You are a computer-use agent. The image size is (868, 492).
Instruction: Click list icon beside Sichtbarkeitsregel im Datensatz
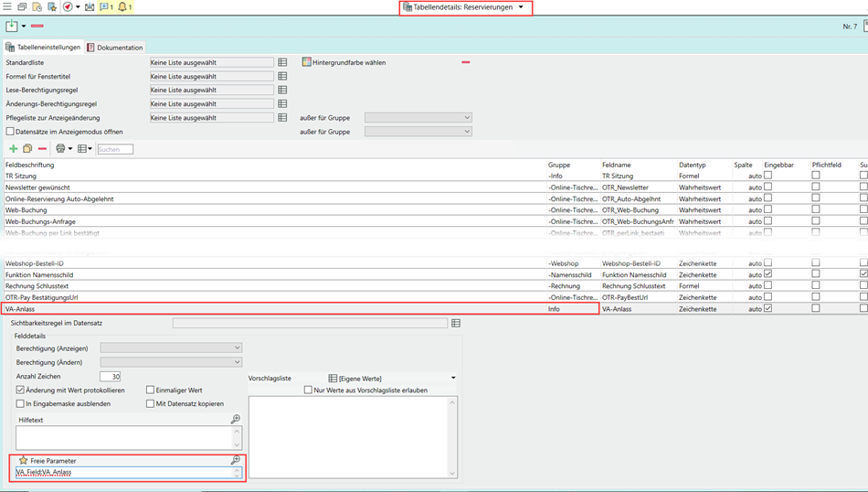pyautogui.click(x=456, y=323)
